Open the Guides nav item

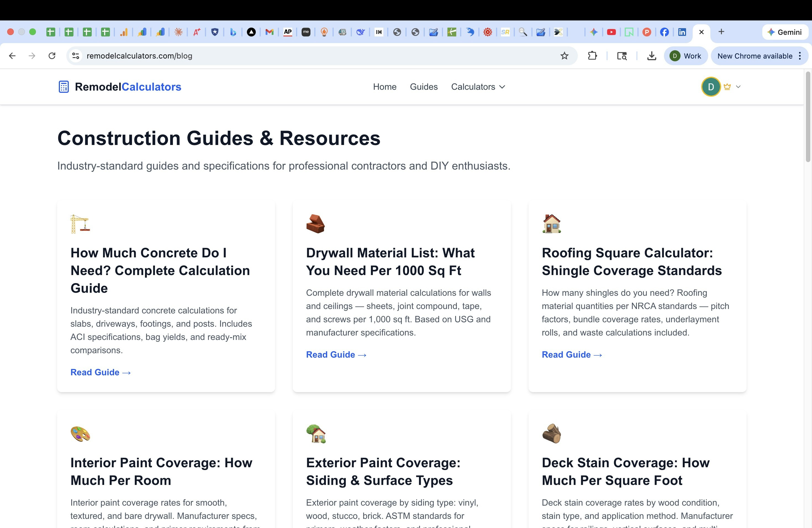click(x=423, y=87)
